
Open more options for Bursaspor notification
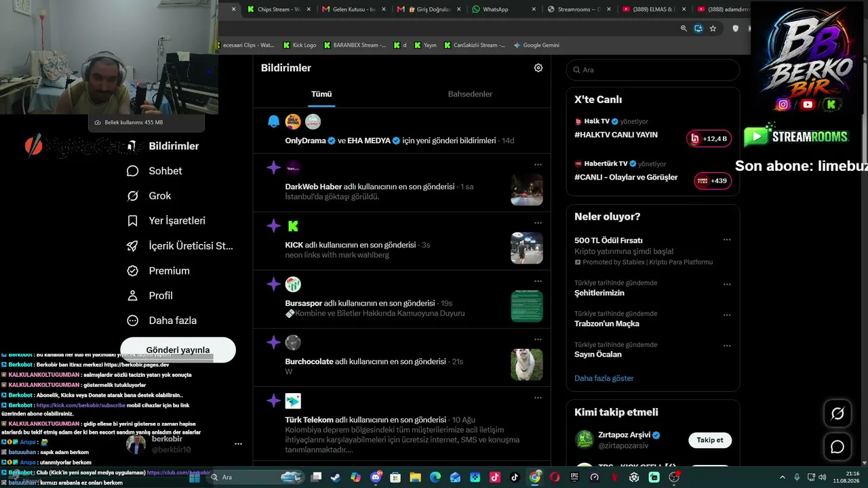coord(538,281)
